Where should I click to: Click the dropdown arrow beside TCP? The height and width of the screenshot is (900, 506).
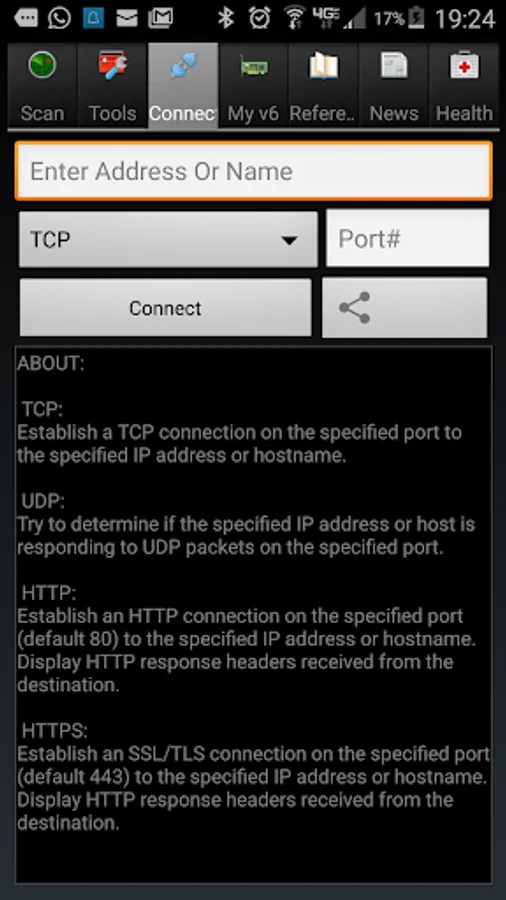tap(290, 240)
